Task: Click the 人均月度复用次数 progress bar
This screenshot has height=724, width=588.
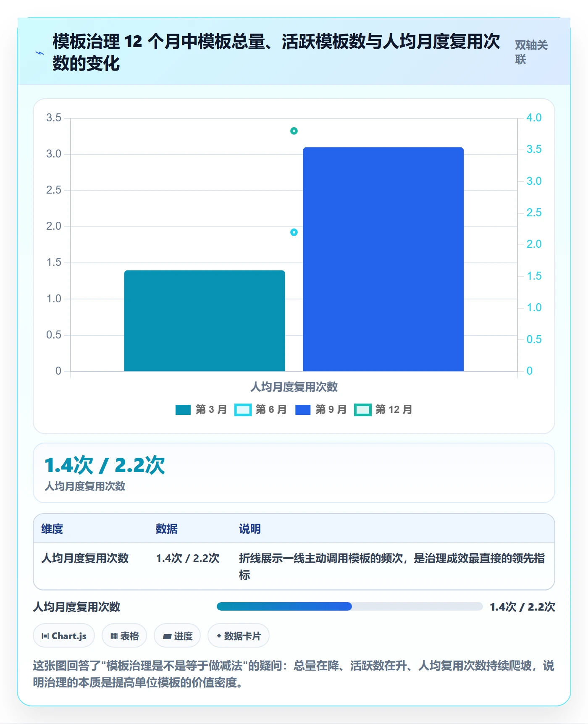Action: [x=349, y=606]
